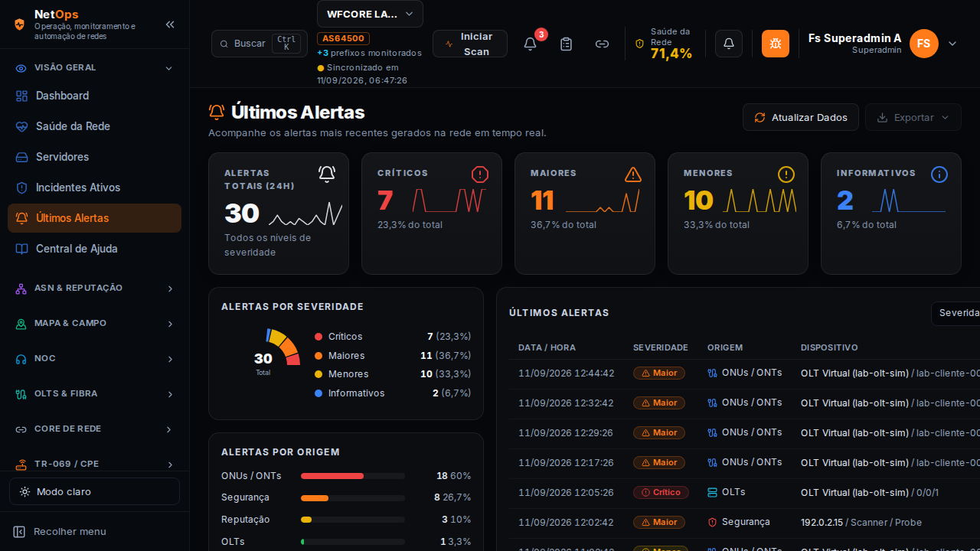Click the Segurança shield icon in 12:02:42 row
The height and width of the screenshot is (551, 980).
tap(712, 522)
